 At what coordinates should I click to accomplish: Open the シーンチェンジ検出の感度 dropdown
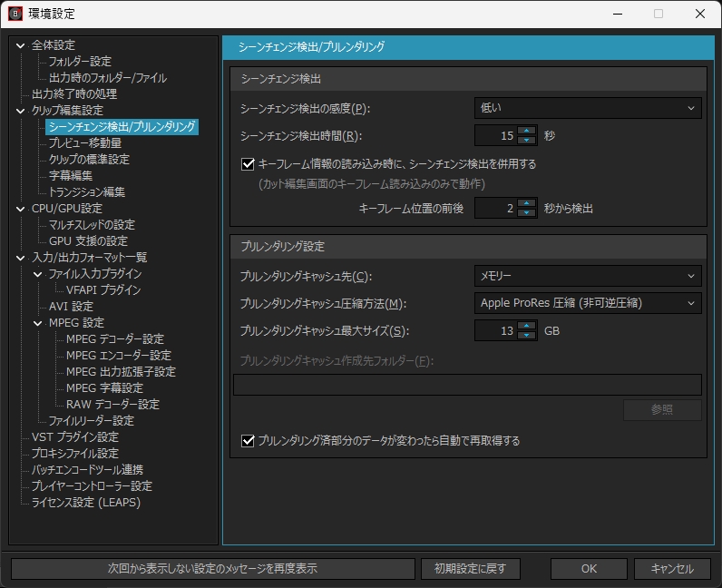[588, 108]
